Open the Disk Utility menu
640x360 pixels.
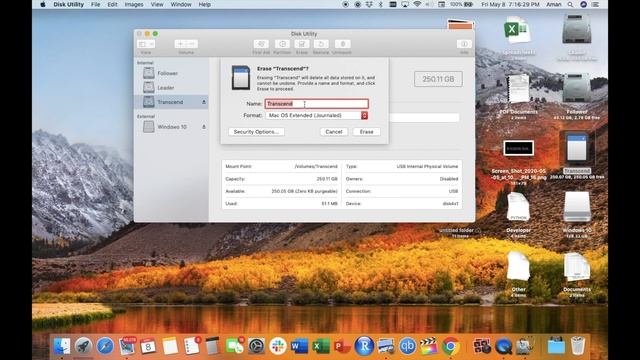(69, 4)
